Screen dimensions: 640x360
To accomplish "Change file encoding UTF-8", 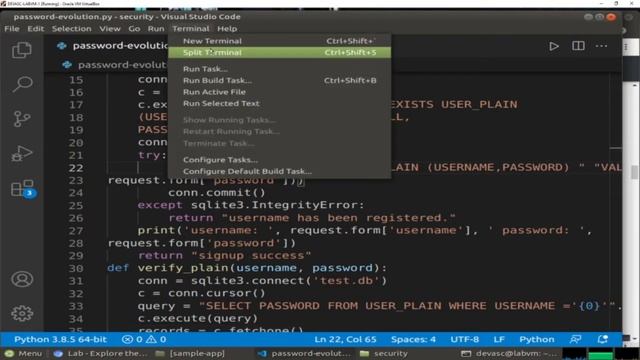I will tap(464, 339).
